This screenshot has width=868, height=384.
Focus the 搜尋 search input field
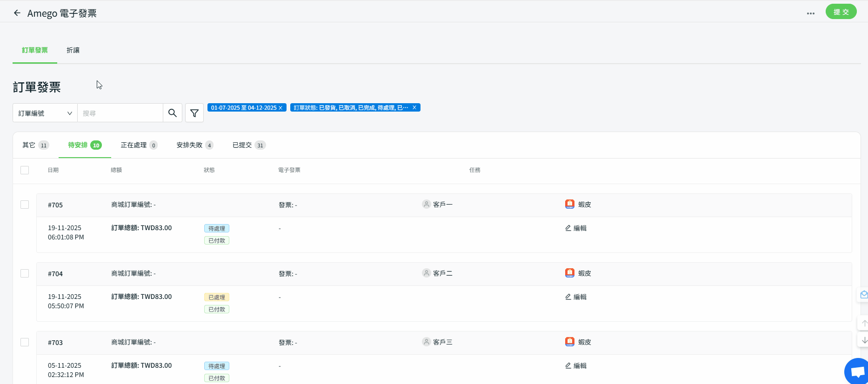point(120,113)
